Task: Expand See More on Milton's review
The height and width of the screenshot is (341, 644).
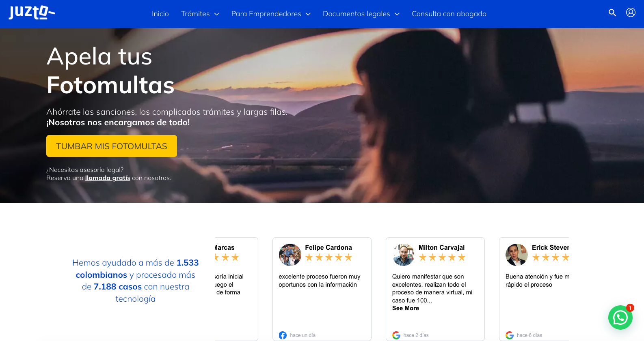Action: coord(405,308)
